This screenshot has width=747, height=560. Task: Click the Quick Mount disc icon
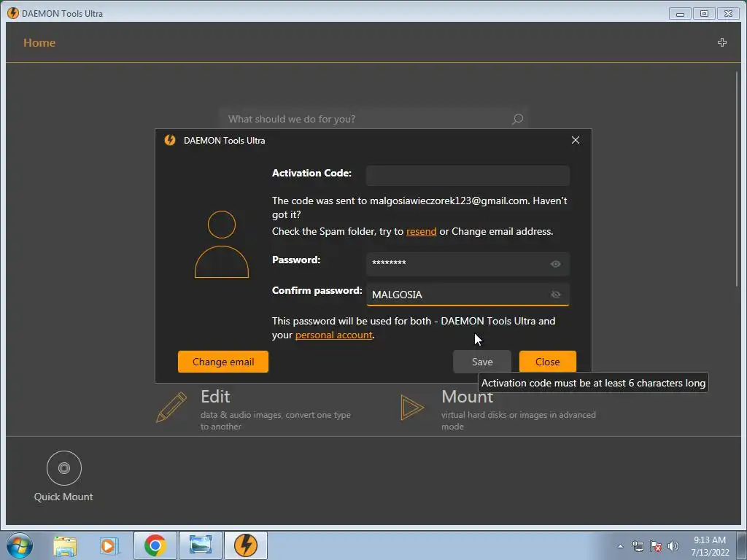(x=64, y=468)
